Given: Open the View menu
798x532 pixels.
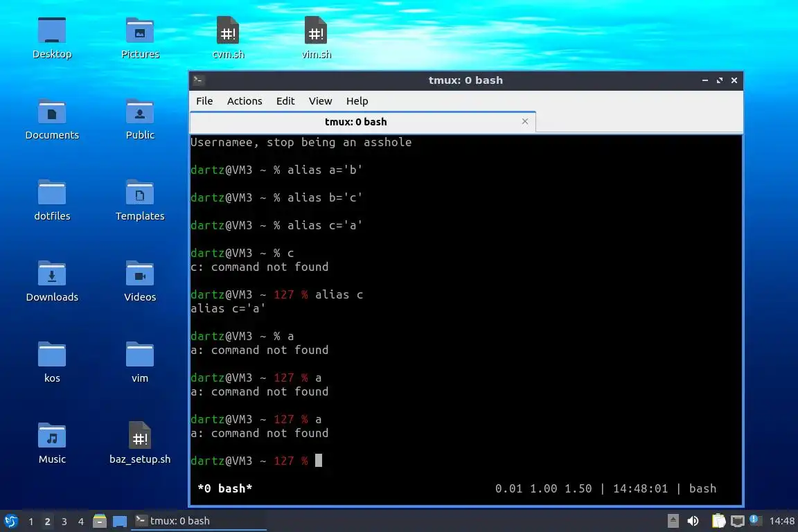Looking at the screenshot, I should 320,101.
